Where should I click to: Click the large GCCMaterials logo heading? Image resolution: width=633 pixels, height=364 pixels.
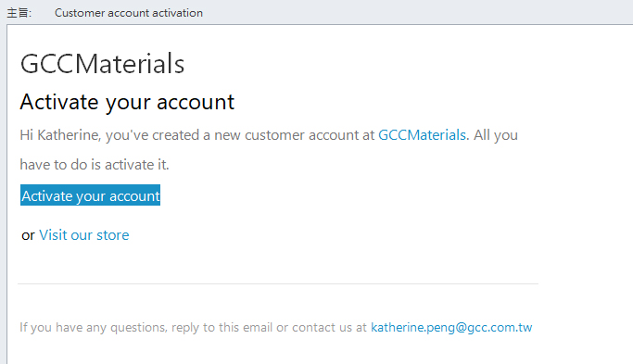(x=102, y=63)
